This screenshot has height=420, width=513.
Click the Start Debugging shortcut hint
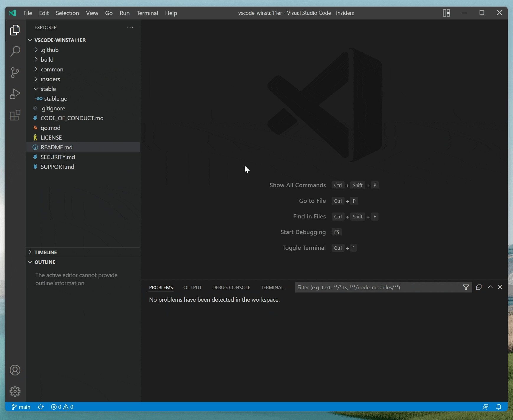[x=311, y=232]
